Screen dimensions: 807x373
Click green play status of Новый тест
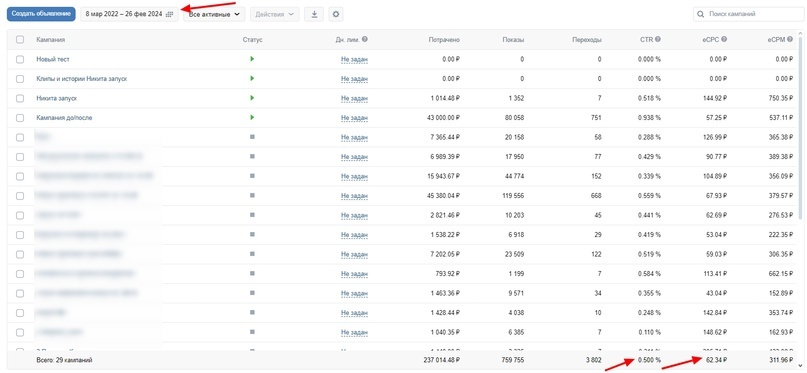(x=252, y=59)
